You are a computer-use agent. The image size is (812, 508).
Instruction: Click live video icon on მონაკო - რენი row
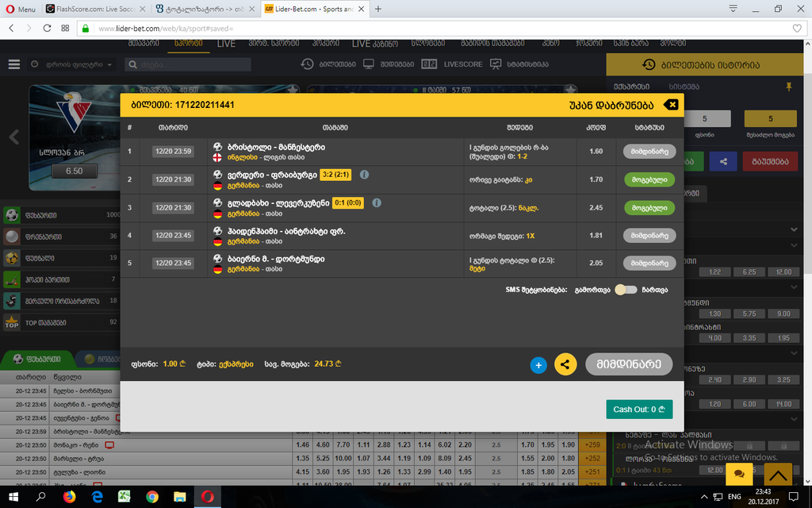point(109,445)
